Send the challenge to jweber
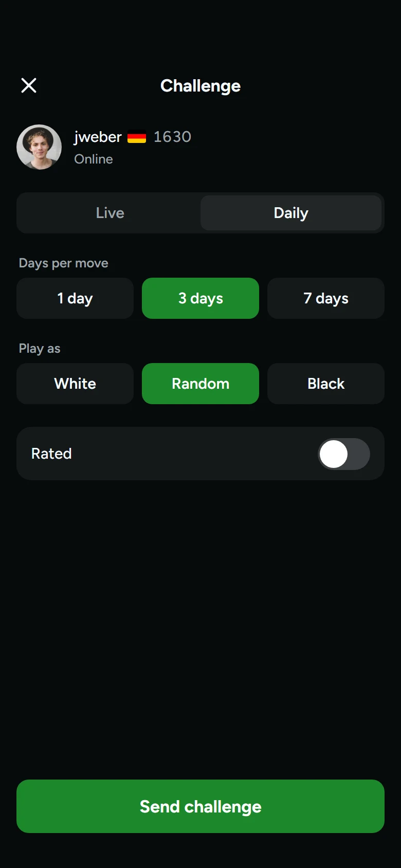The height and width of the screenshot is (868, 401). (200, 806)
